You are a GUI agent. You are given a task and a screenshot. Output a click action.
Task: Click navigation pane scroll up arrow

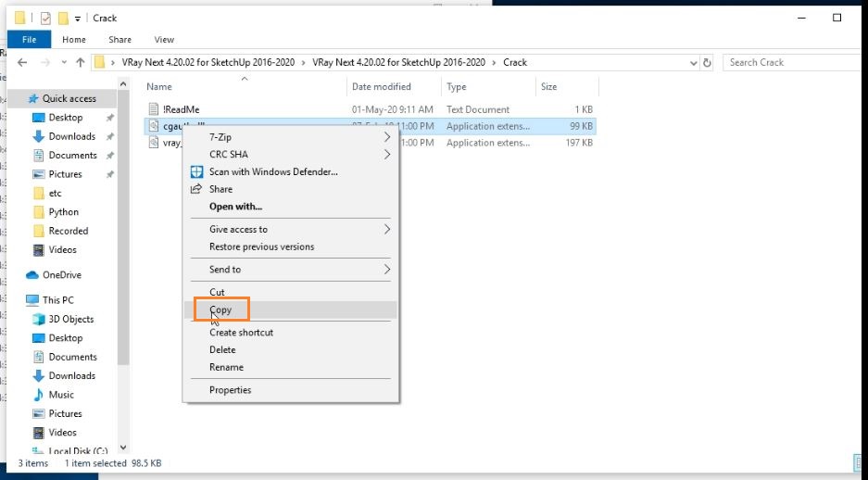point(123,84)
